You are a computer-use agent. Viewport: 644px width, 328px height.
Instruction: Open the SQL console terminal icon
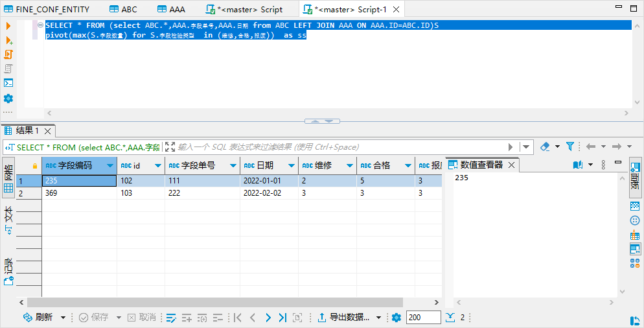point(8,83)
